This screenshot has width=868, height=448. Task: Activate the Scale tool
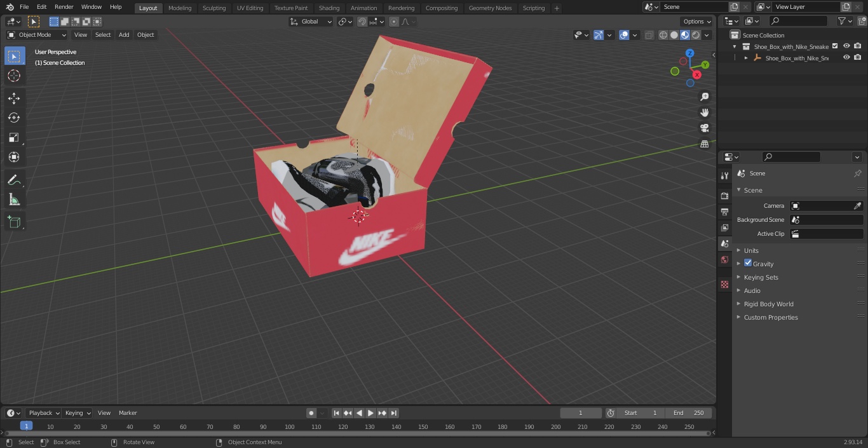(14, 137)
